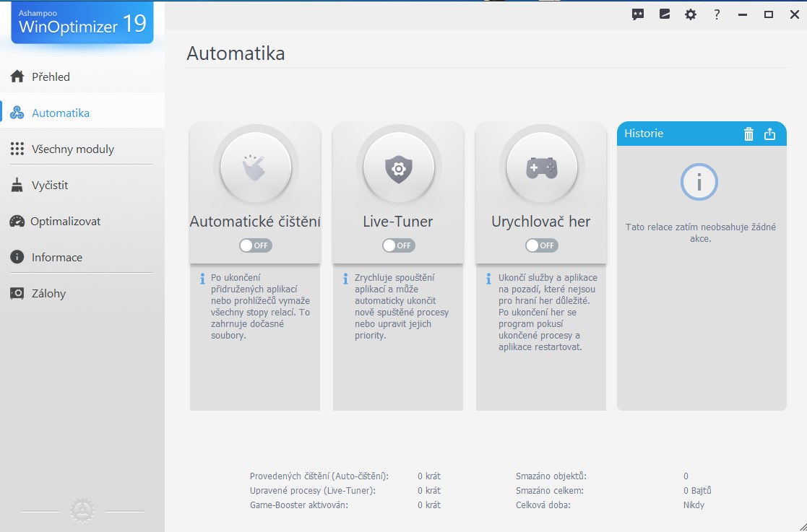The width and height of the screenshot is (807, 532).
Task: Open the Zálohy backups section
Action: (x=48, y=293)
